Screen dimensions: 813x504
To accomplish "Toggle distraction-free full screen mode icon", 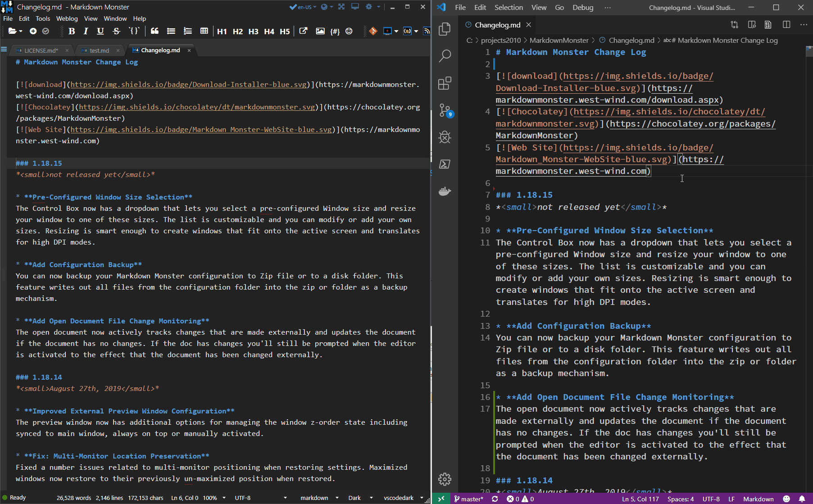I will [x=341, y=7].
